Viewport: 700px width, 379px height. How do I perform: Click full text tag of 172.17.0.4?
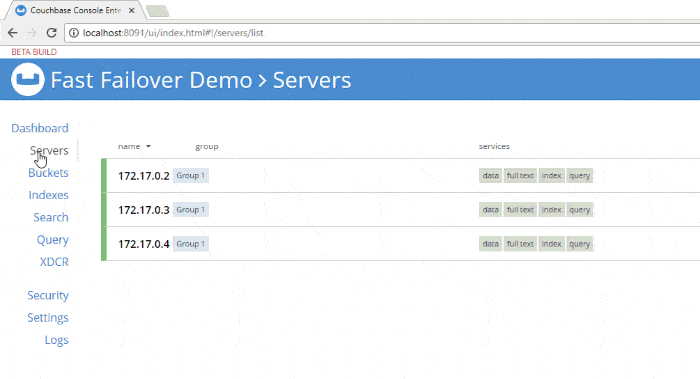520,244
